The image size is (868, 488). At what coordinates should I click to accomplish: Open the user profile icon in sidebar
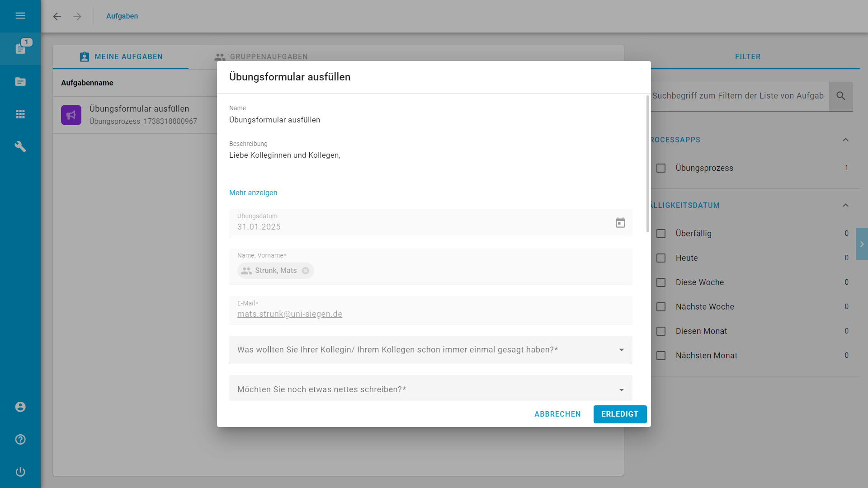click(20, 407)
